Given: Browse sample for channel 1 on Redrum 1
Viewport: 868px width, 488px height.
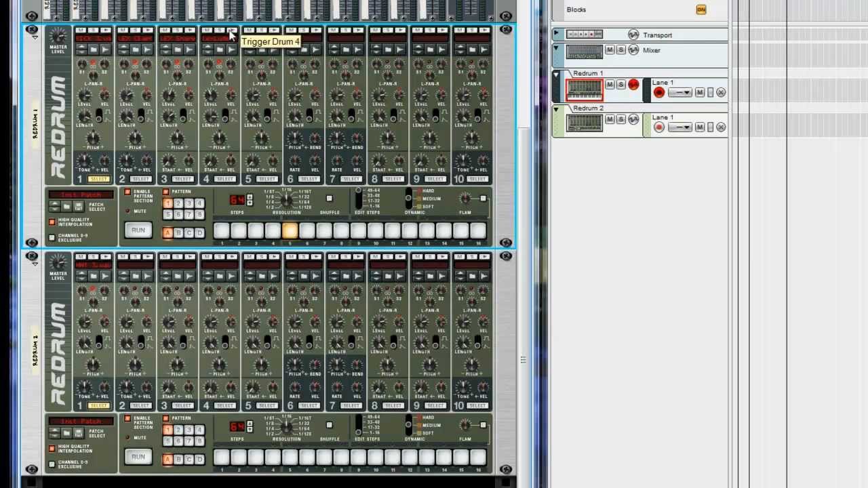Looking at the screenshot, I should point(94,49).
